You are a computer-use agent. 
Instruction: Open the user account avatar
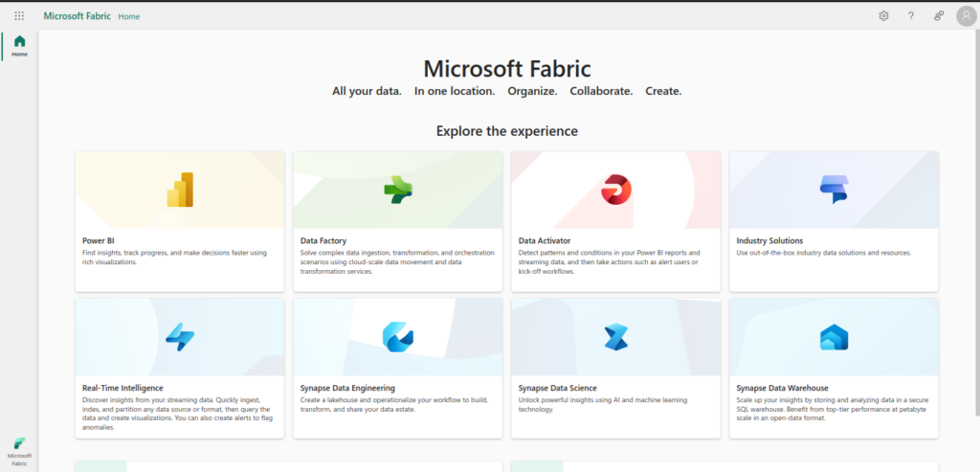click(x=965, y=16)
